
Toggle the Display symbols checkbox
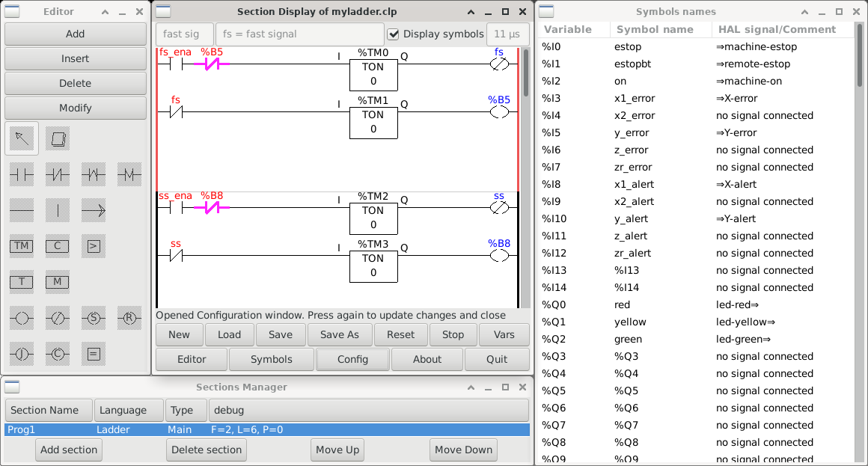click(x=393, y=34)
